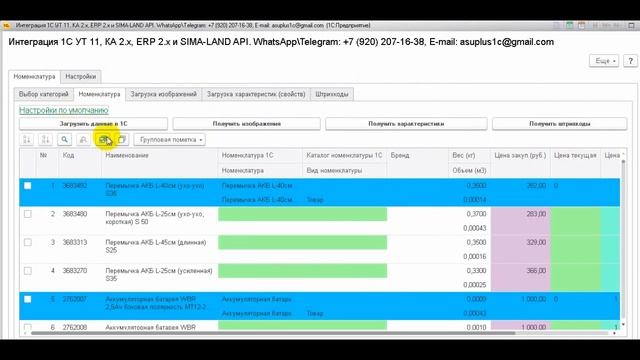This screenshot has height=360, width=640.
Task: Expand the Групповая пометка dropdown
Action: (x=170, y=140)
